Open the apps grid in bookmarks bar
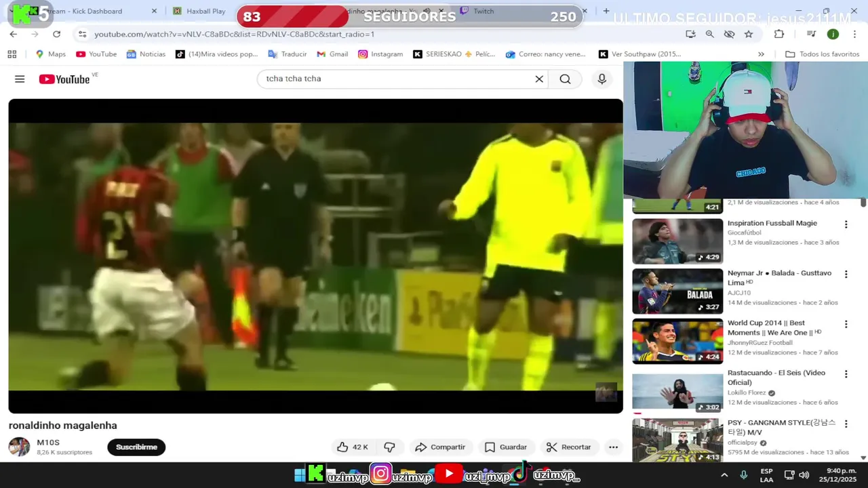The height and width of the screenshot is (488, 868). pos(12,54)
